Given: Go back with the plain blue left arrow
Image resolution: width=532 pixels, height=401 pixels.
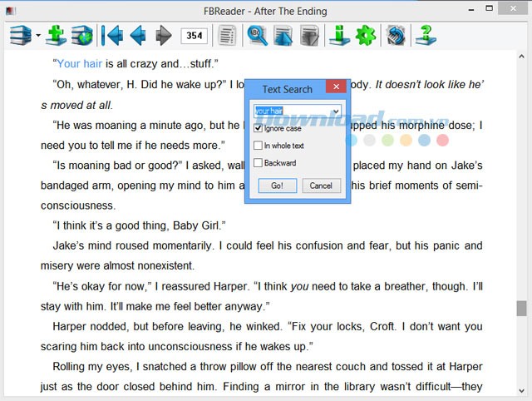Looking at the screenshot, I should coord(138,35).
